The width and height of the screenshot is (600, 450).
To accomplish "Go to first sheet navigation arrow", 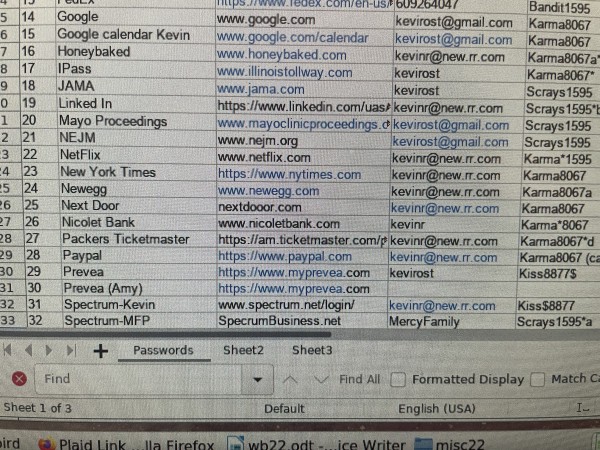I will (x=9, y=351).
